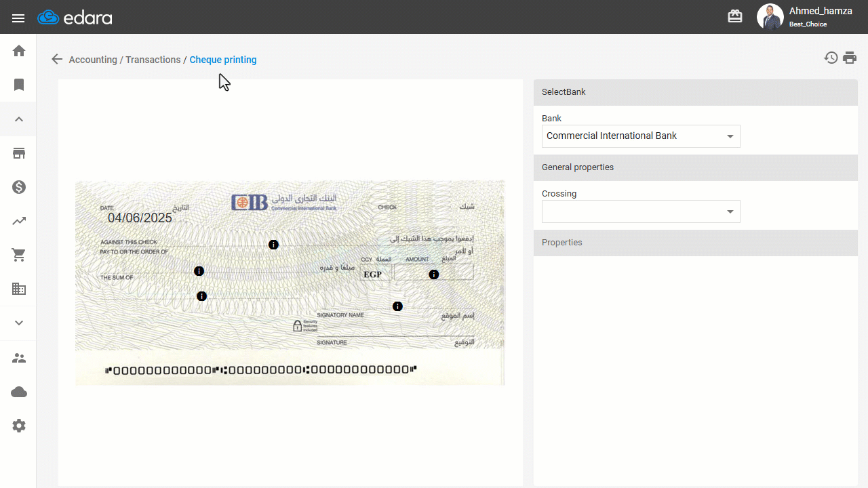Open the purchasing cart sidebar icon
This screenshot has height=488, width=868.
tap(19, 255)
